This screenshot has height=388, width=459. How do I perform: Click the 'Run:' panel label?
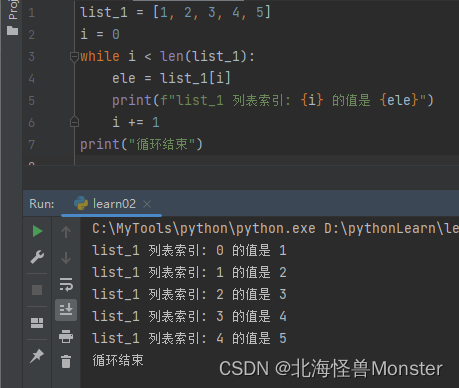tap(42, 204)
